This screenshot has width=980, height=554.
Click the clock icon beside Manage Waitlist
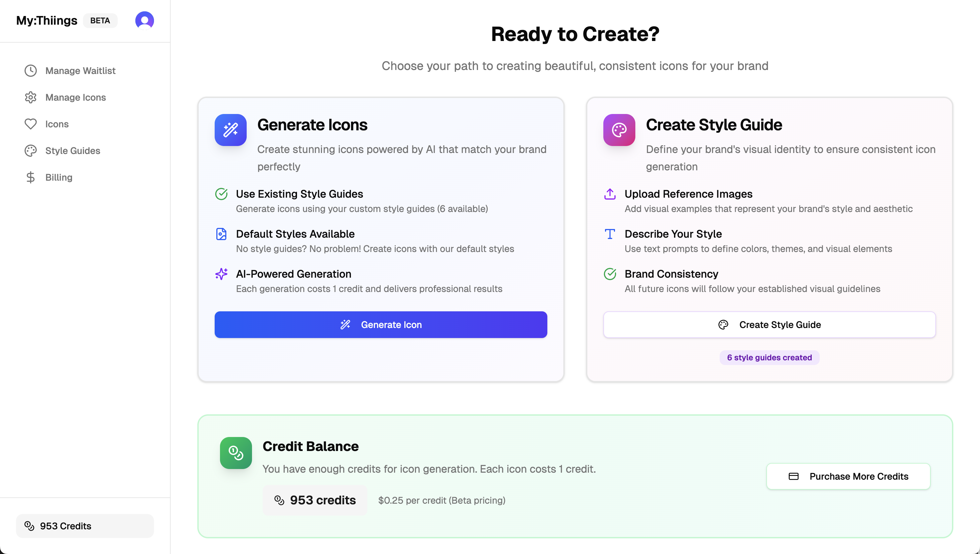(30, 71)
